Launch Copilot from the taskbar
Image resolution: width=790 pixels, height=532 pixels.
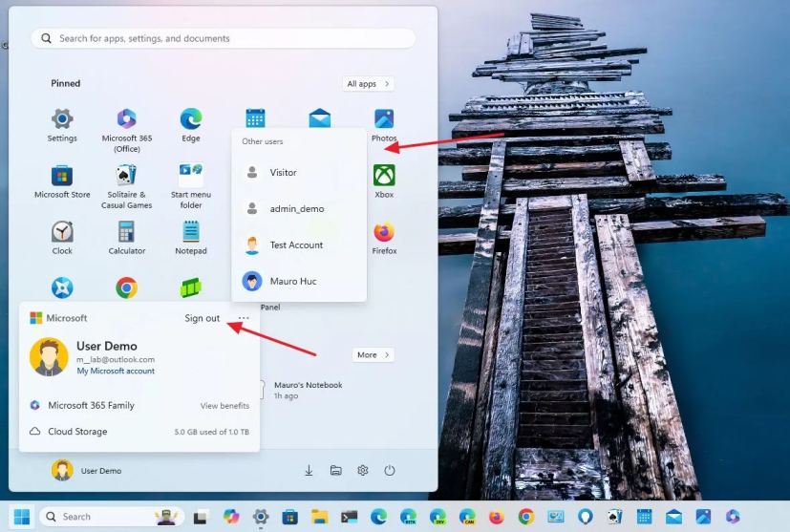tap(231, 517)
